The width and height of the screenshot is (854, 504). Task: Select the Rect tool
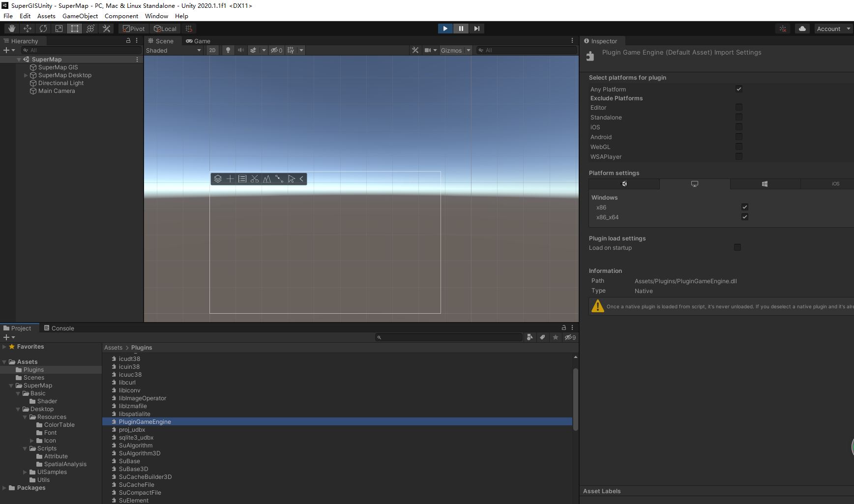point(74,29)
